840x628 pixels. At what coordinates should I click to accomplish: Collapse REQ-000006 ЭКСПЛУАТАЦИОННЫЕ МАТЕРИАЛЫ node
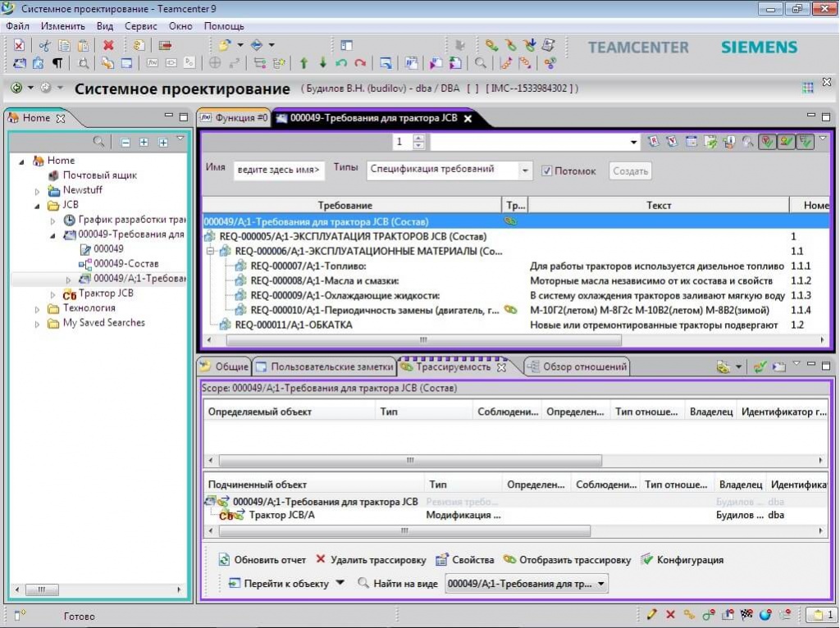210,251
